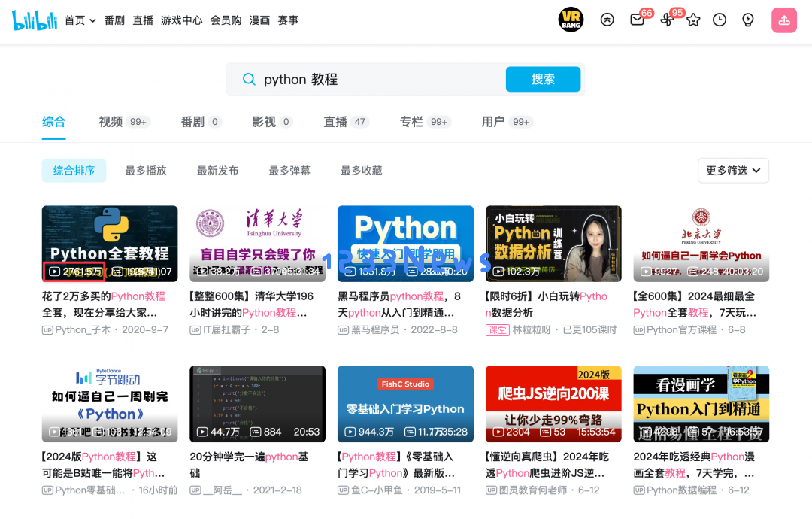Select the 综合排序 sort option
This screenshot has height=519, width=812.
[x=74, y=171]
